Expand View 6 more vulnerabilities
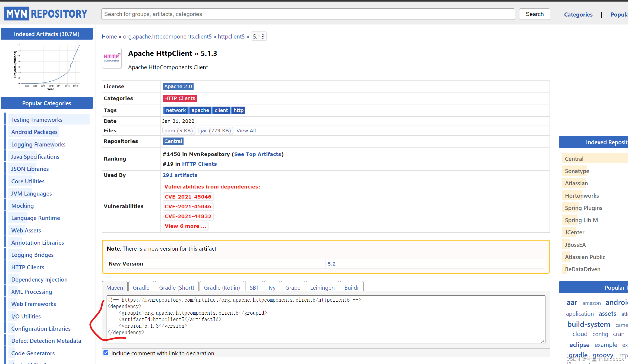The height and width of the screenshot is (364, 628). [185, 226]
